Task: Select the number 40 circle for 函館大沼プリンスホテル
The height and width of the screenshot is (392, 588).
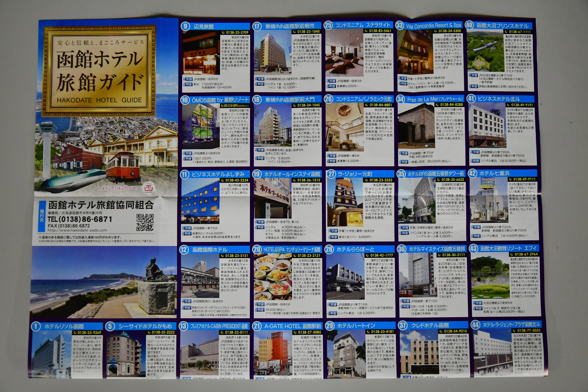Action: click(470, 25)
